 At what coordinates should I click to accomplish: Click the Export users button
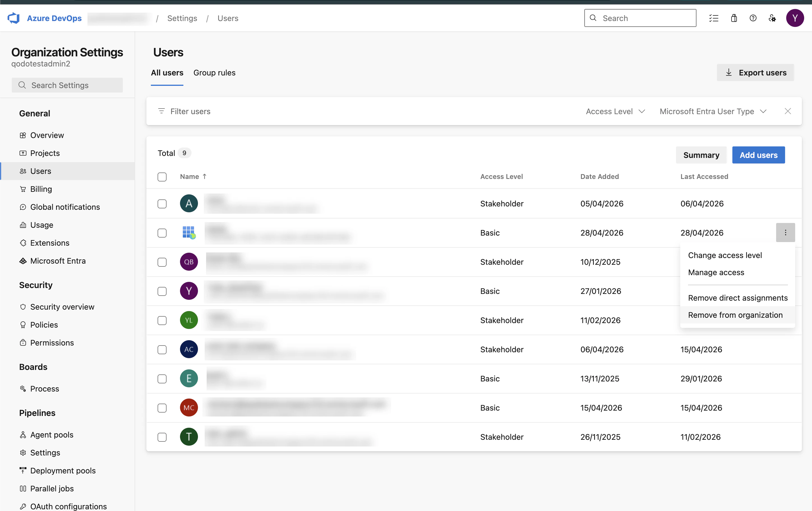tap(755, 73)
